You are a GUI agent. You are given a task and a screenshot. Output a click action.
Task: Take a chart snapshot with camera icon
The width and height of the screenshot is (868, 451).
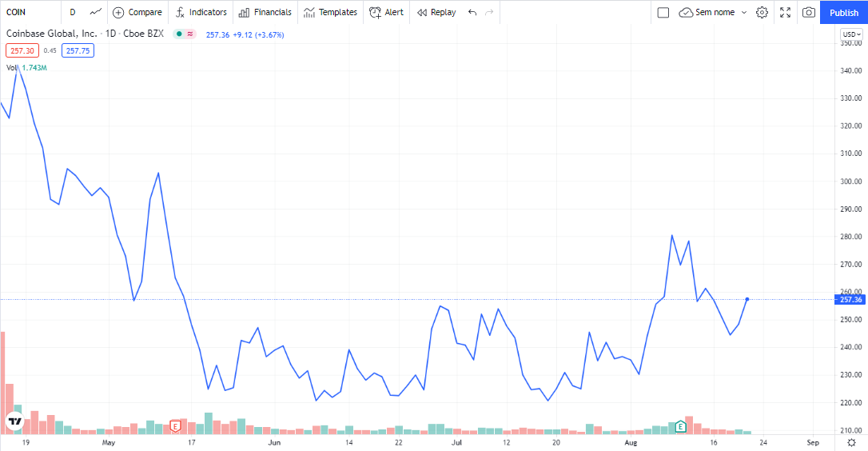[809, 12]
